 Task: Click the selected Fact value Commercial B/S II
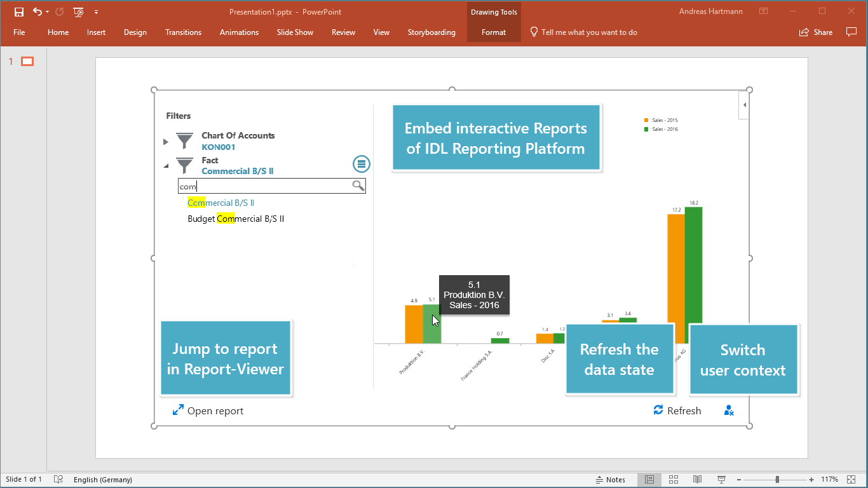coord(238,171)
